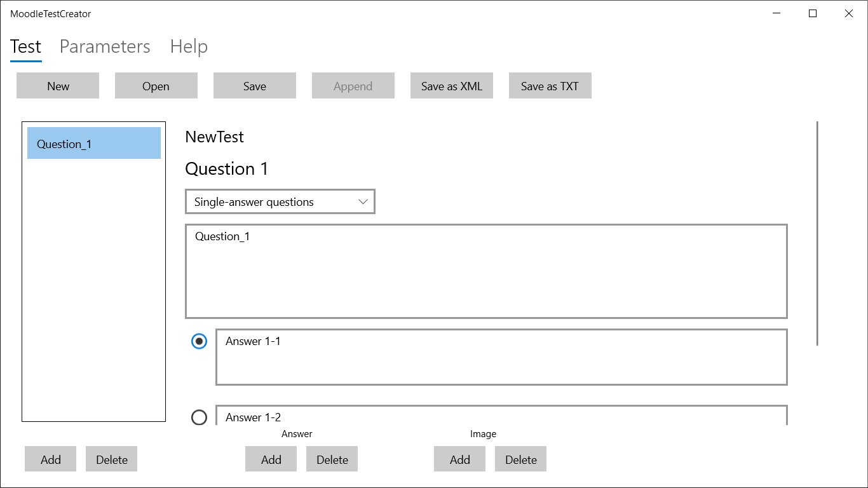Switch to the Parameters tab
The height and width of the screenshot is (488, 868).
click(105, 47)
